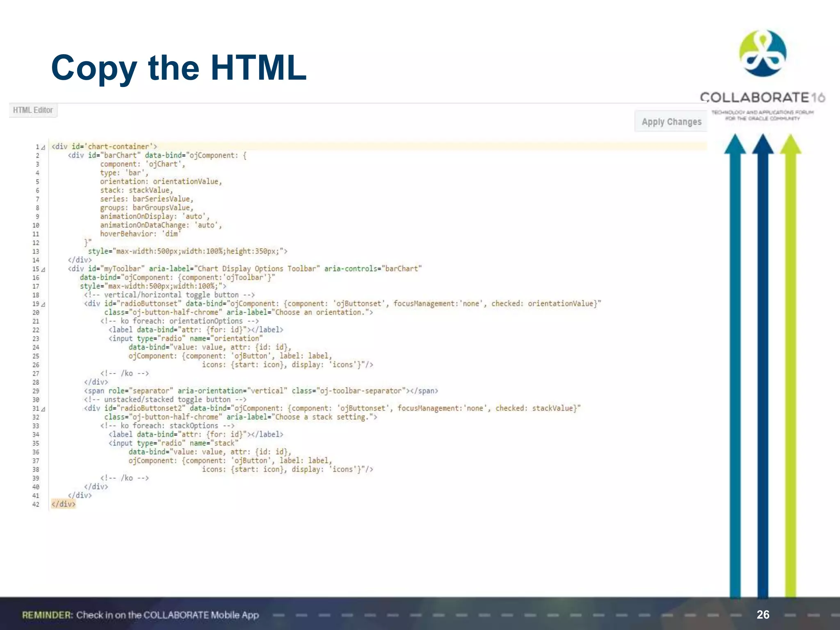Image resolution: width=840 pixels, height=630 pixels.
Task: Click the myToolbar aria-label code line
Action: tap(245, 269)
